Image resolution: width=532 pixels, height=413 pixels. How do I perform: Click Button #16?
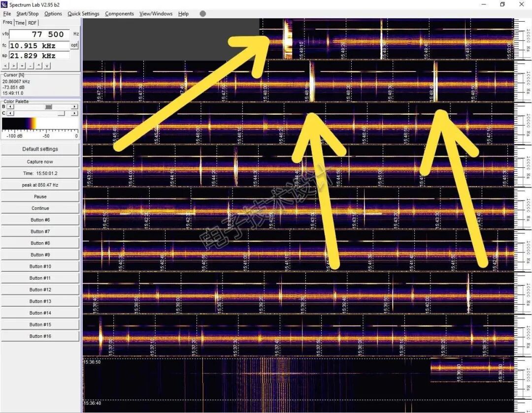point(40,336)
